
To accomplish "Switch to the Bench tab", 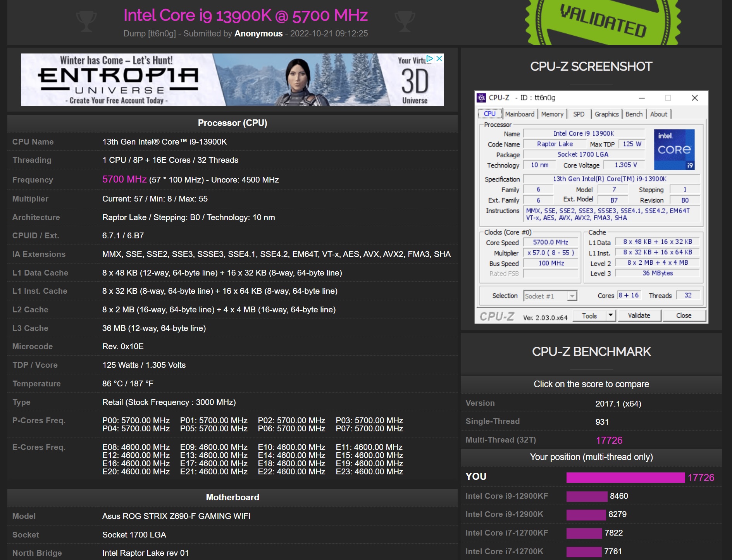I will pyautogui.click(x=634, y=114).
